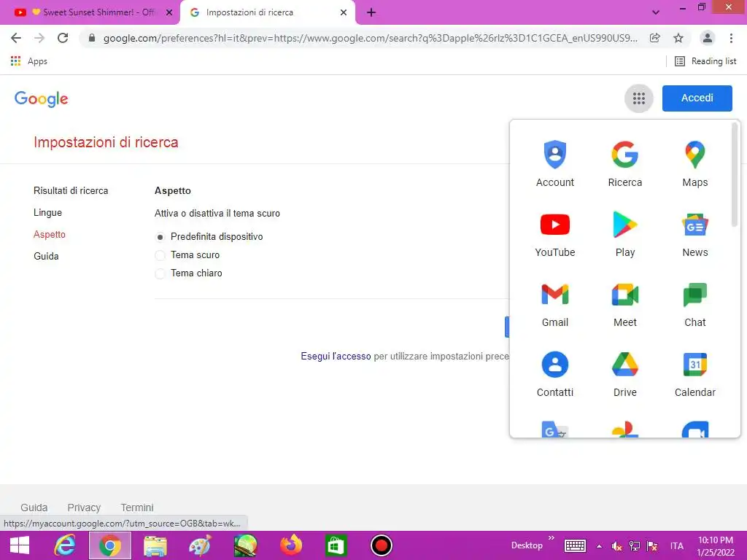Click the Accedi sign-in button
Image resolution: width=747 pixels, height=560 pixels.
pos(697,98)
